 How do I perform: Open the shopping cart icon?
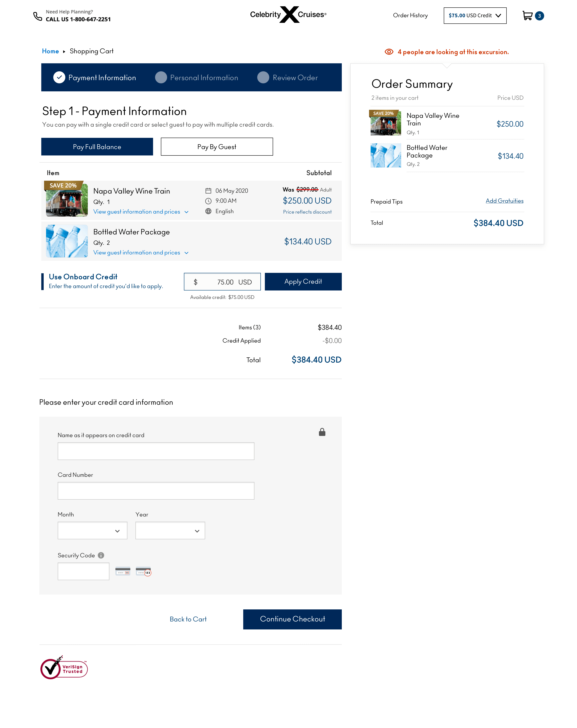[x=527, y=16]
